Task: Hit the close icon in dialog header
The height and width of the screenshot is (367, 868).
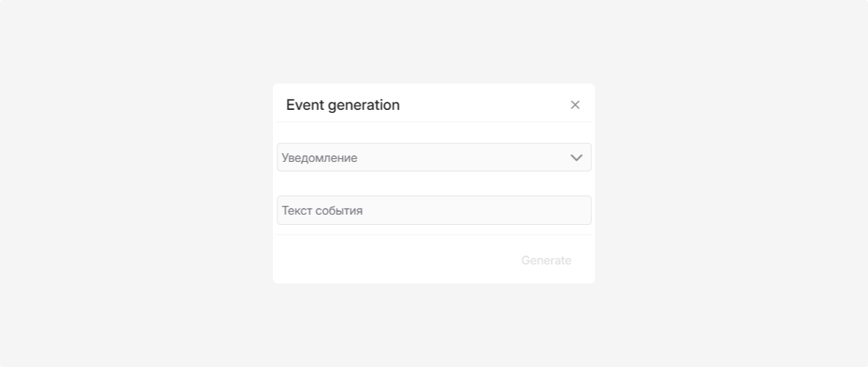Action: tap(575, 105)
